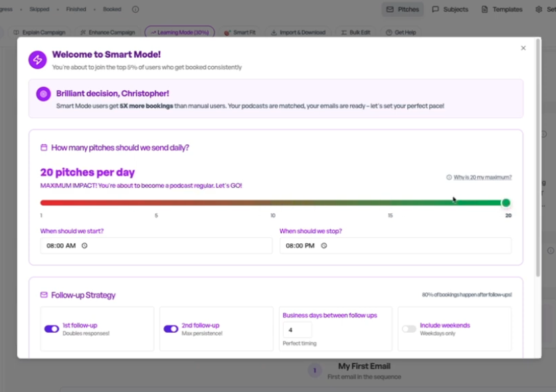Screen dimensions: 556x392
Task: Open the Pitches tab in background page
Action: 403,9
